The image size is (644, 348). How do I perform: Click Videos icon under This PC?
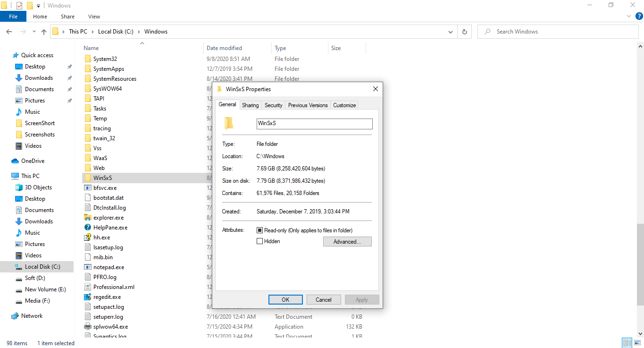click(x=19, y=255)
